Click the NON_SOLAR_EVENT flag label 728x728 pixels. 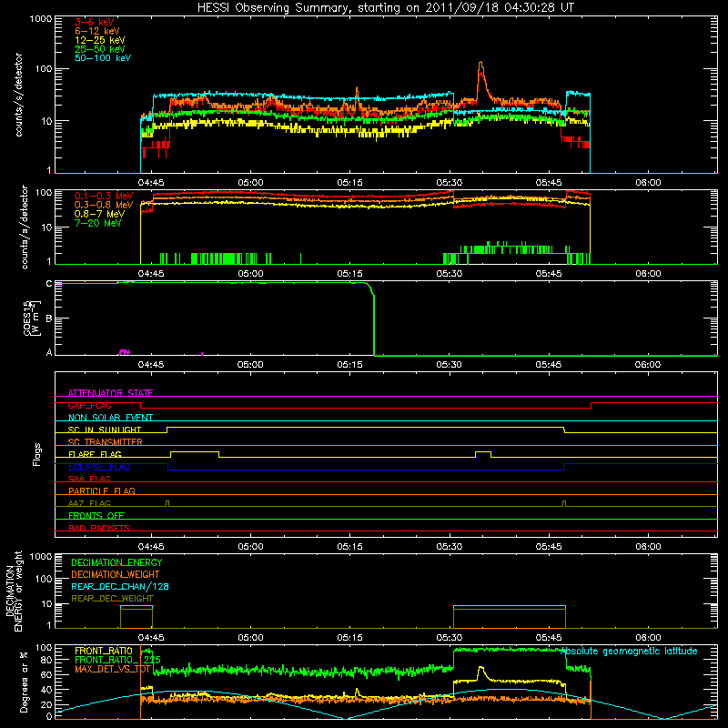tap(110, 418)
